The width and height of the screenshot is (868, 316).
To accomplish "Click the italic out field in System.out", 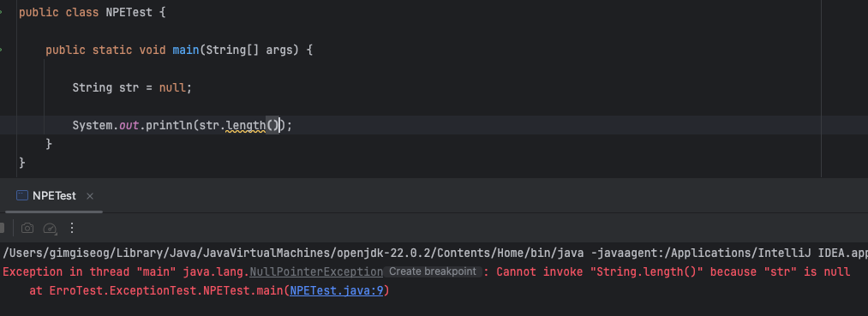I will (x=129, y=126).
